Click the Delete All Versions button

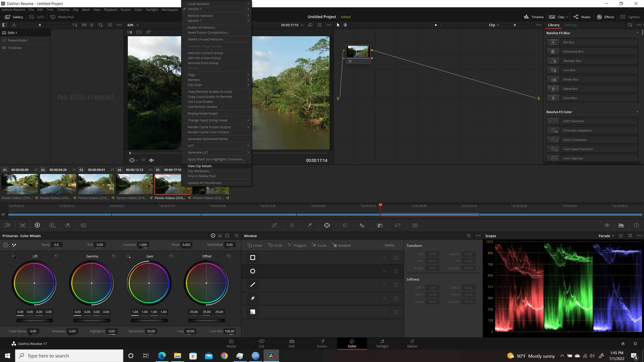tap(201, 27)
